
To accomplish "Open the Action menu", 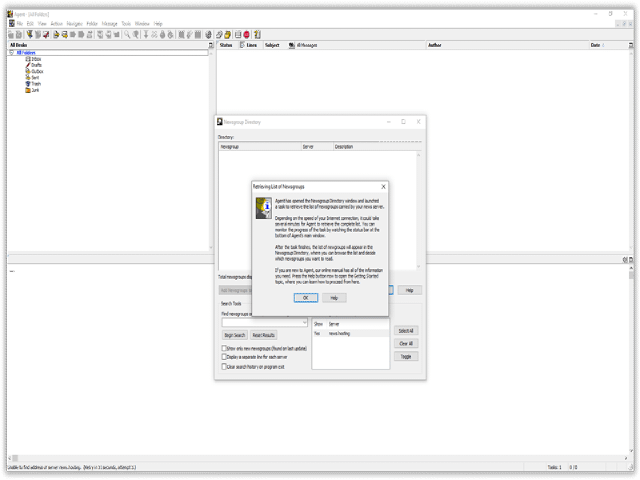I will pyautogui.click(x=57, y=24).
